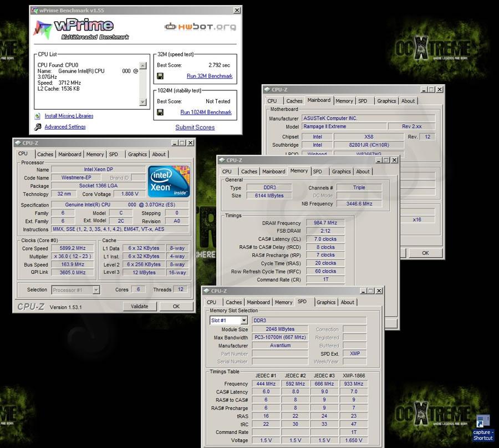Click the CPU-Z title icon of the Memory window
This screenshot has width=499, height=448.
click(222, 160)
